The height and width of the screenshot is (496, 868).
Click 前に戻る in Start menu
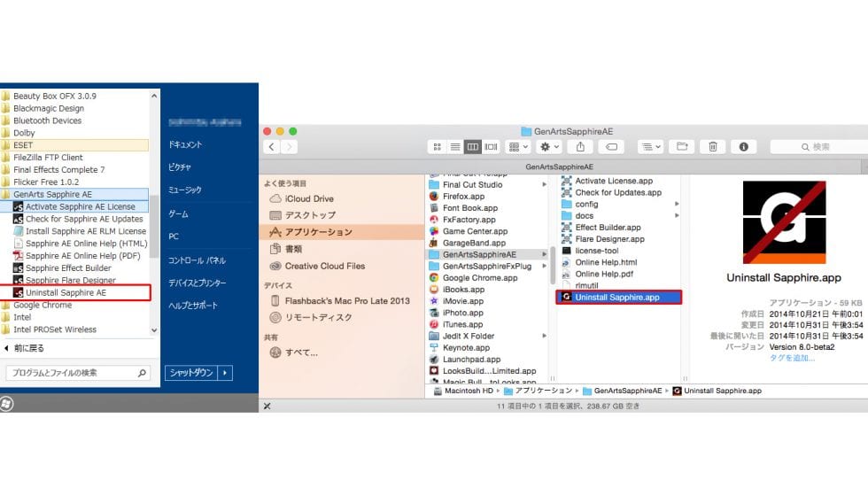[24, 348]
